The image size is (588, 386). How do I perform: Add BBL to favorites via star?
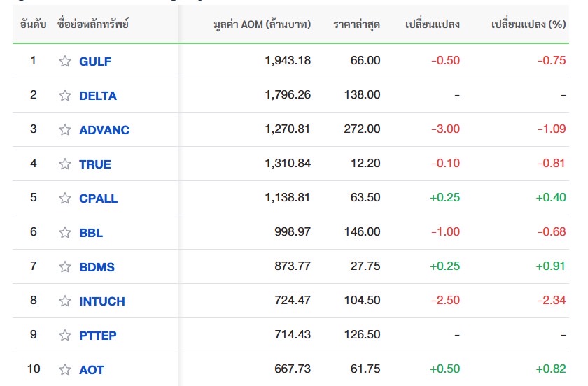65,233
